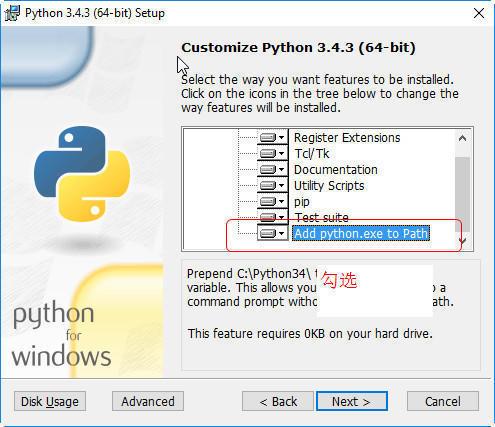Screen dimensions: 495x427
Task: Click the pip feature drive icon
Action: pos(272,201)
